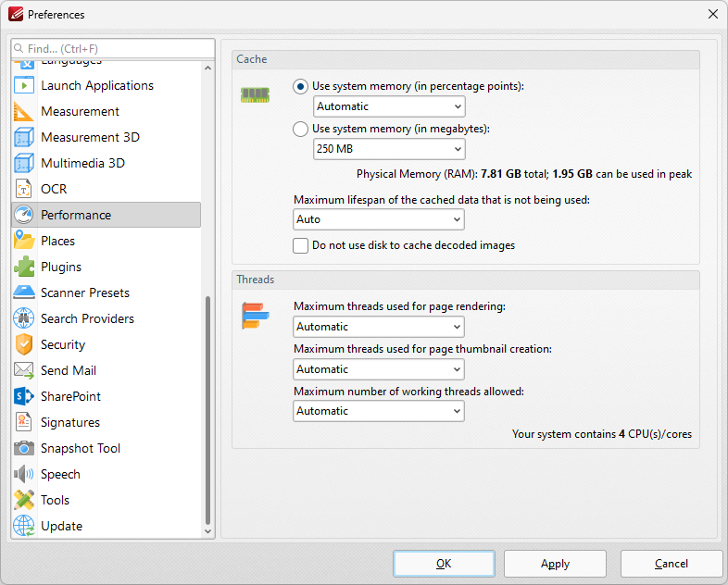Open the Signatures preferences page
Screen dimensions: 728x585
coord(107,422)
